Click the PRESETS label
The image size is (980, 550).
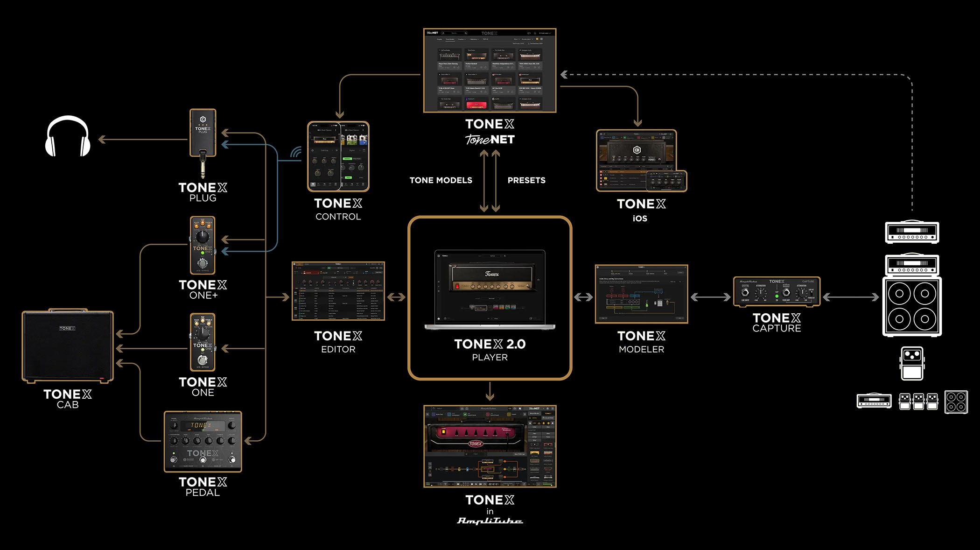pos(526,180)
